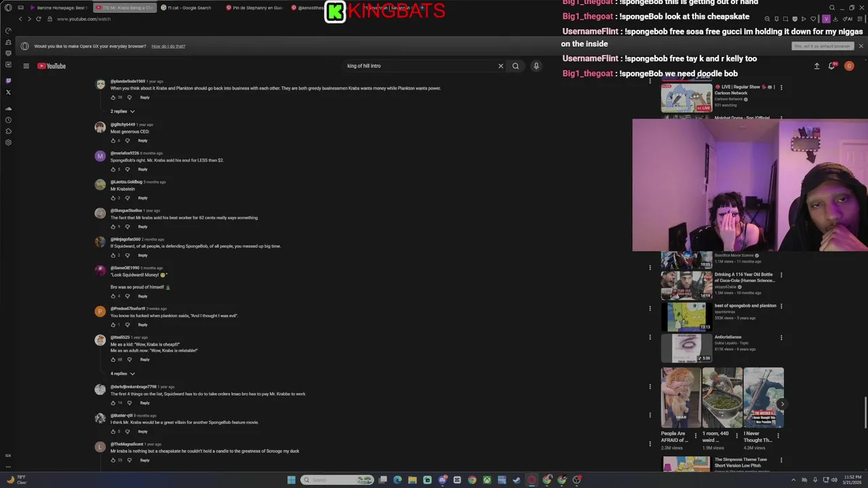Like the @TheMagnaficent comment

click(113, 460)
